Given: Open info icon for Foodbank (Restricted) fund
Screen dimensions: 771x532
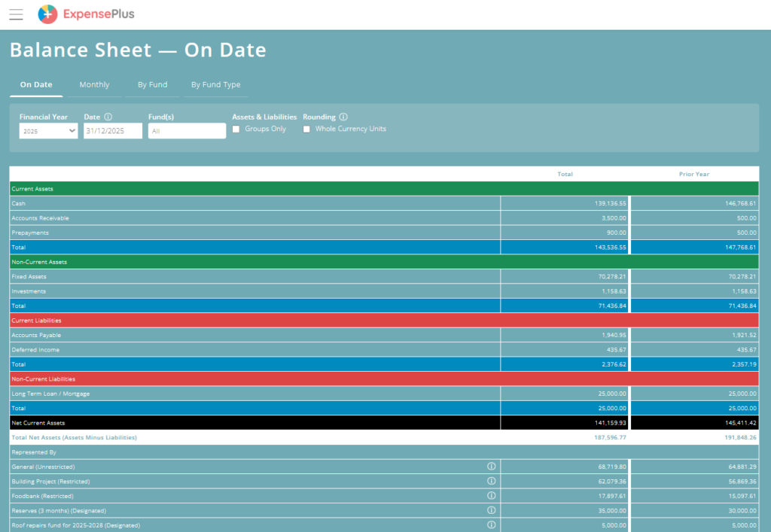Looking at the screenshot, I should (x=491, y=496).
